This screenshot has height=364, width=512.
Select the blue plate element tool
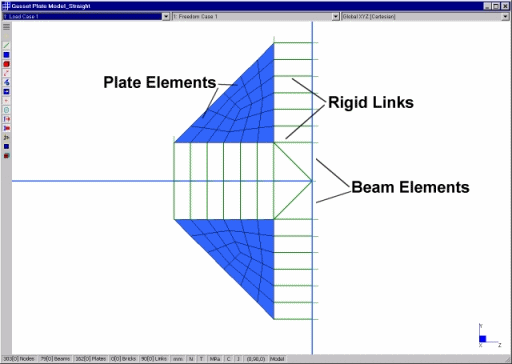tap(6, 55)
